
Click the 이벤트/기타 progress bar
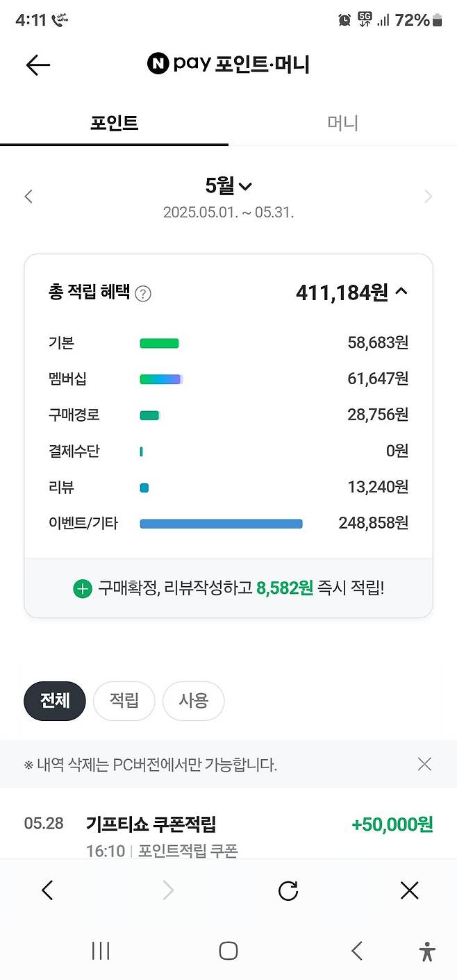tap(221, 523)
